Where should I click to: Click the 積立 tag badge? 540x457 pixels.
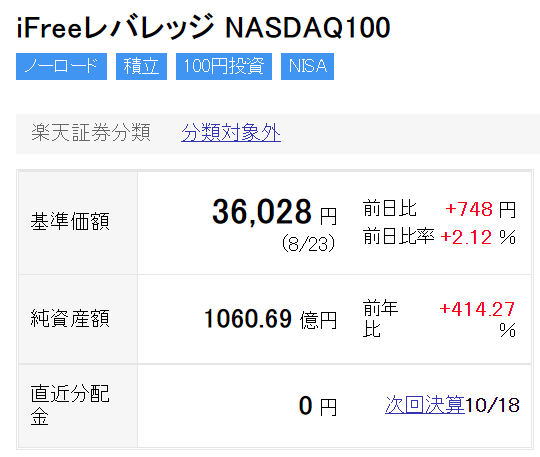tap(141, 66)
